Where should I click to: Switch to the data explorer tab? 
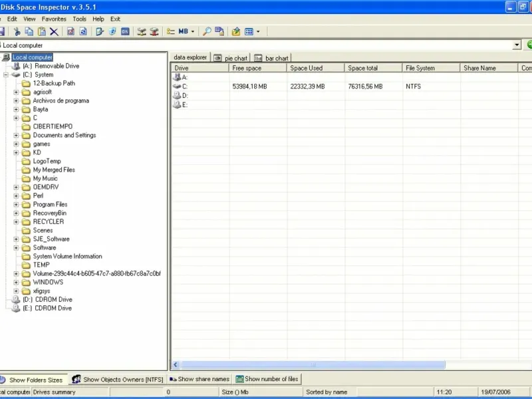(x=190, y=57)
